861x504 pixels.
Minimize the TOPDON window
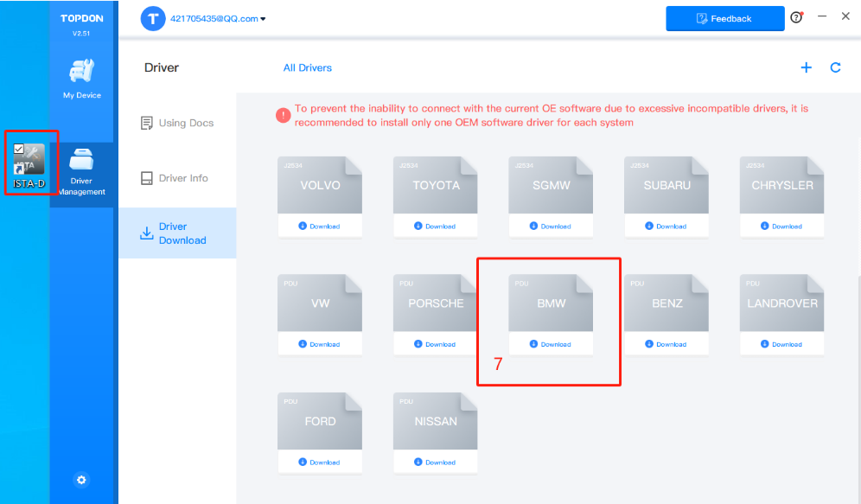pyautogui.click(x=822, y=16)
